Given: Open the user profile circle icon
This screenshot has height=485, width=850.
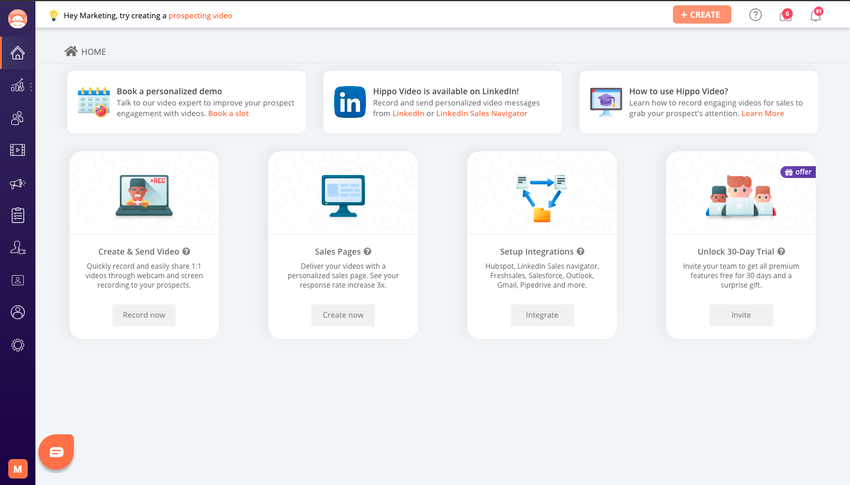Looking at the screenshot, I should 17,312.
